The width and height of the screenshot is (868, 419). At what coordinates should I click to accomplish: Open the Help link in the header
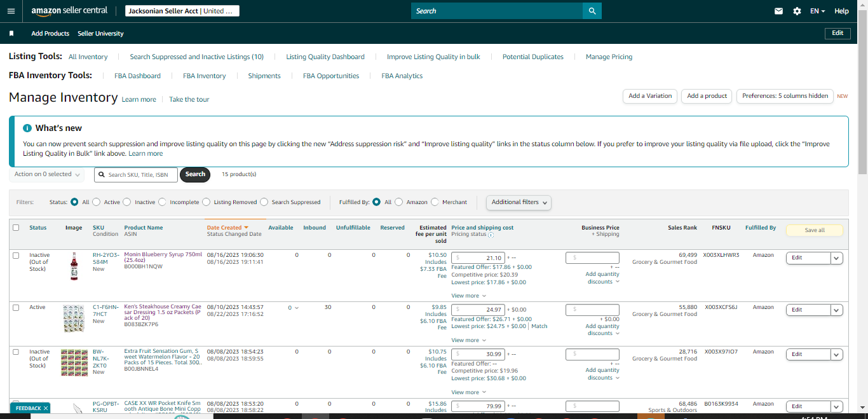click(x=841, y=11)
